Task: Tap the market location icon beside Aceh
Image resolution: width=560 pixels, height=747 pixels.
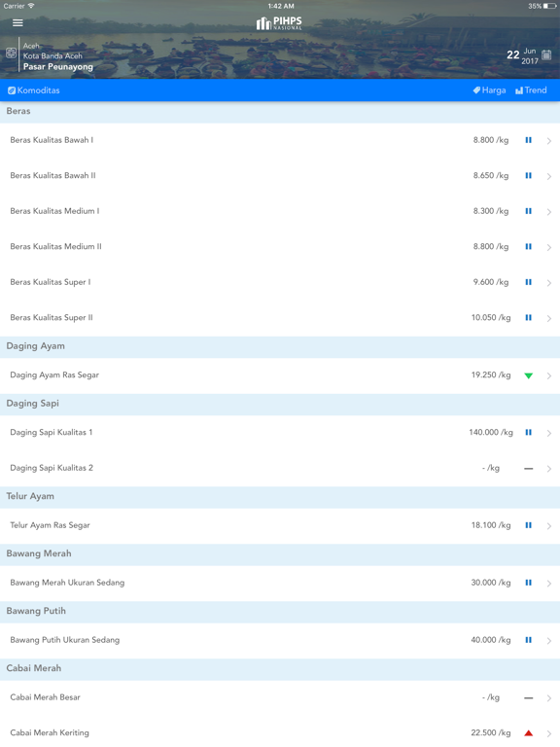Action: pos(11,53)
